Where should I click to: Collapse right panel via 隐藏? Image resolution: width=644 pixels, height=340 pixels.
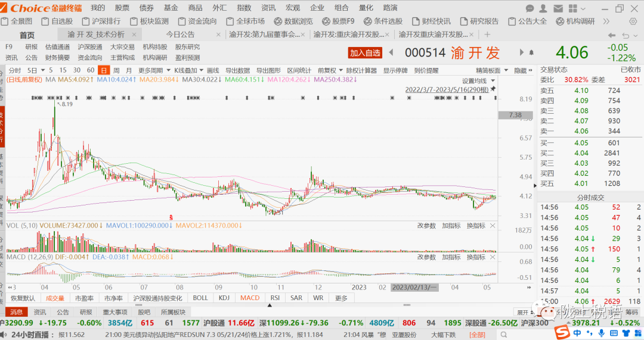(523, 70)
